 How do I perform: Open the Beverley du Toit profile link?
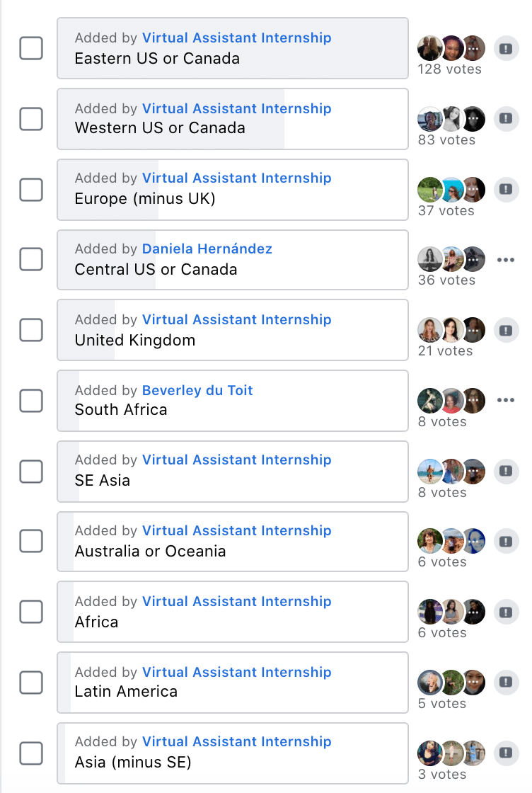coord(197,390)
